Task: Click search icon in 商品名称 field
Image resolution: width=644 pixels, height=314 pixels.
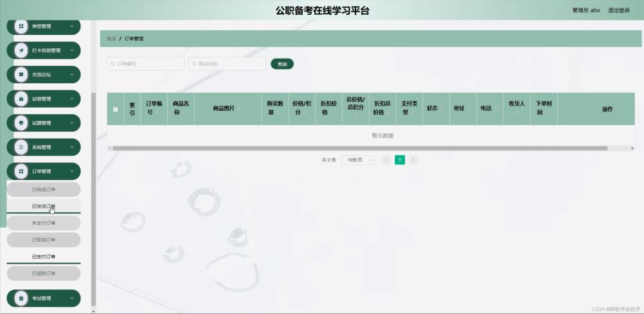Action: 194,64
